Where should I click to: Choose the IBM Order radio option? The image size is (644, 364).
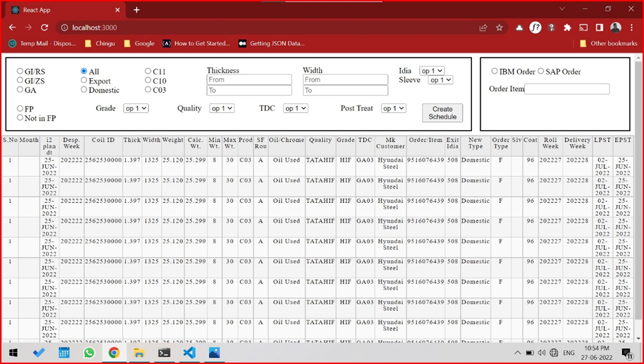[x=495, y=71]
